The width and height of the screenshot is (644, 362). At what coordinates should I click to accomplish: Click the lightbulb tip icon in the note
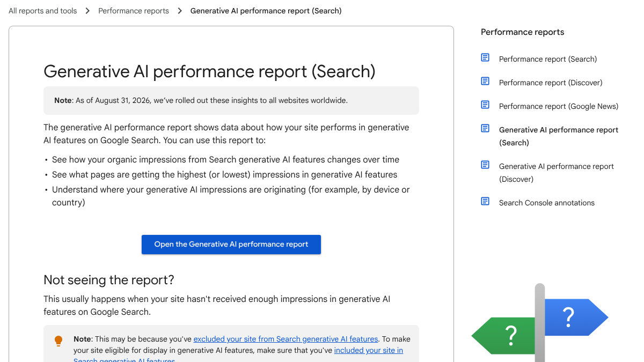point(58,341)
